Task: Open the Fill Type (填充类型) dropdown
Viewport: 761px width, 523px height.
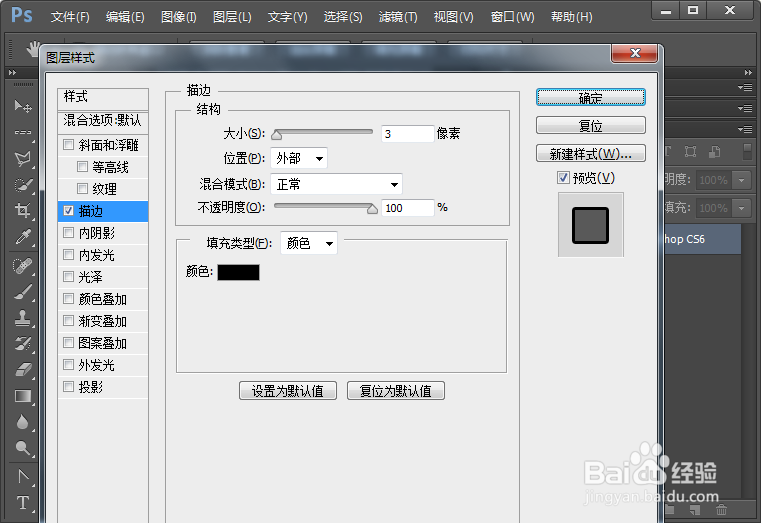Action: (x=309, y=243)
